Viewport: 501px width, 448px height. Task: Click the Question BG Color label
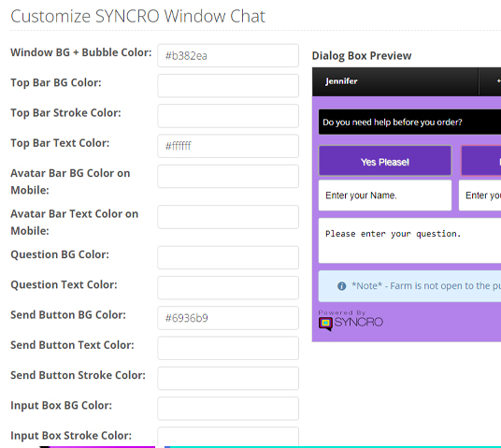click(x=60, y=254)
